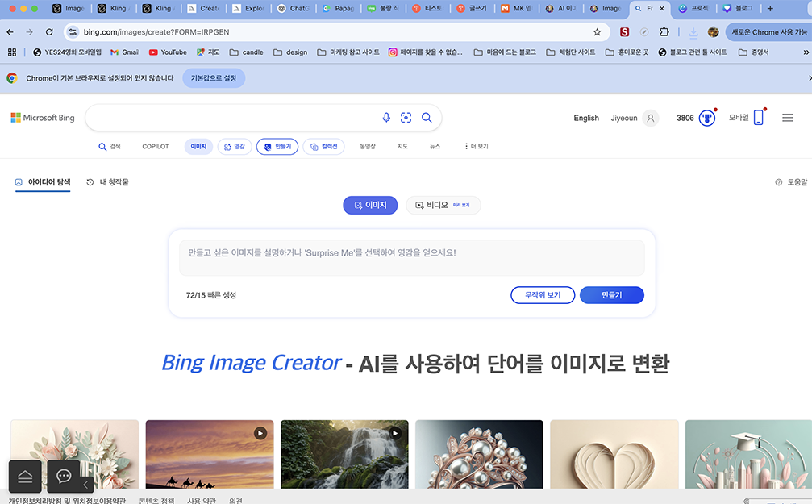
Task: Click the red S extension icon
Action: [625, 32]
